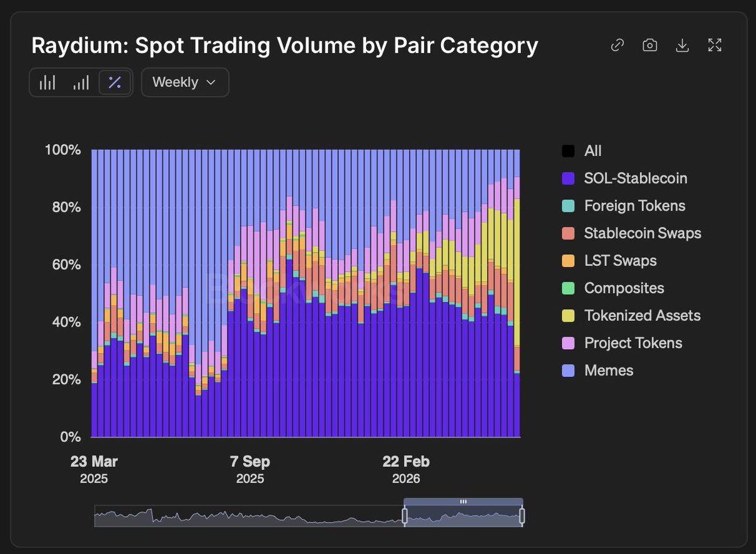Toggle the LST Swaps legend entry
This screenshot has height=554, width=756.
[609, 261]
